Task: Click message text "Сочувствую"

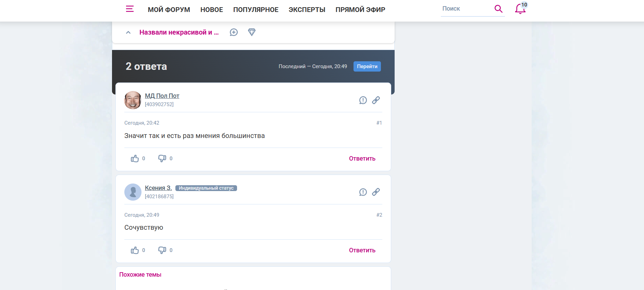Action: [x=144, y=228]
